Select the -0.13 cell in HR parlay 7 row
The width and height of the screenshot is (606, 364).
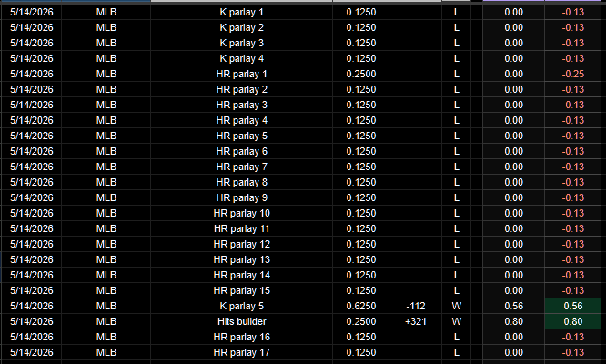coord(572,167)
